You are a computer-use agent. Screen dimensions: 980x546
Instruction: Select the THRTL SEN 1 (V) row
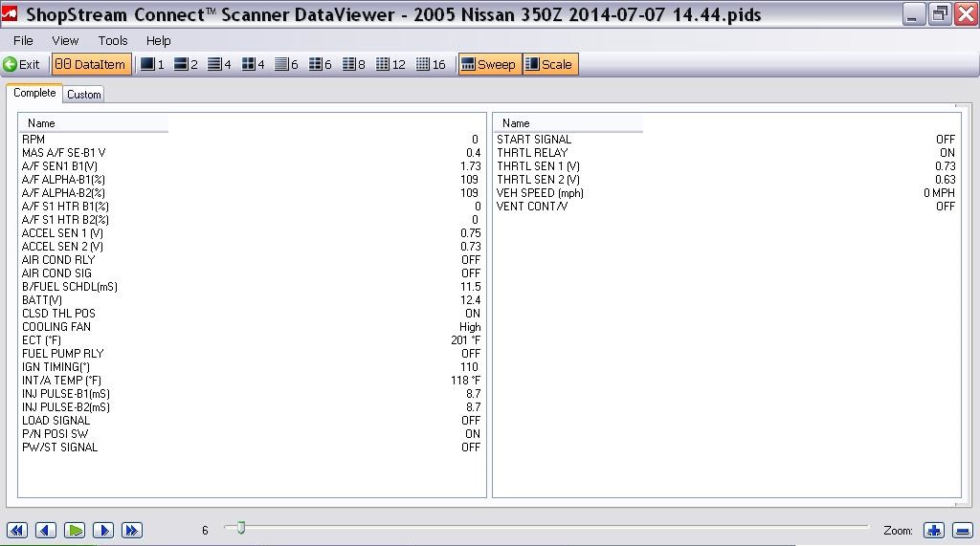coord(726,166)
